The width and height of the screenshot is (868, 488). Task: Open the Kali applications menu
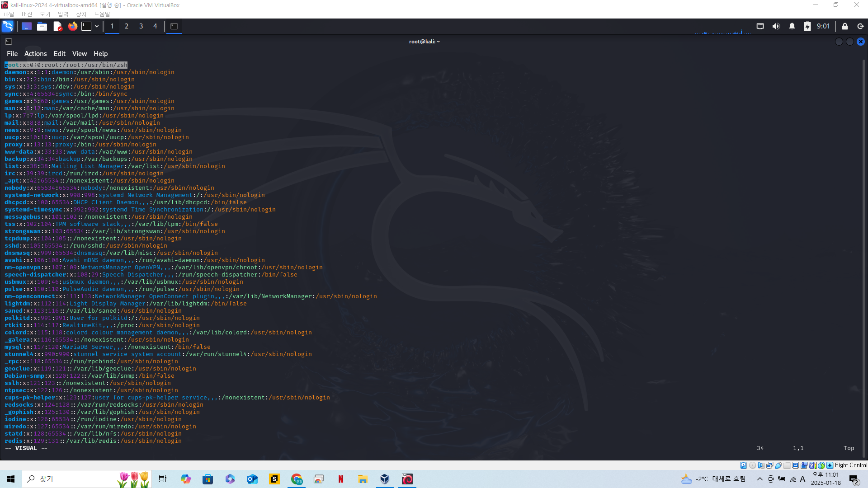[8, 26]
